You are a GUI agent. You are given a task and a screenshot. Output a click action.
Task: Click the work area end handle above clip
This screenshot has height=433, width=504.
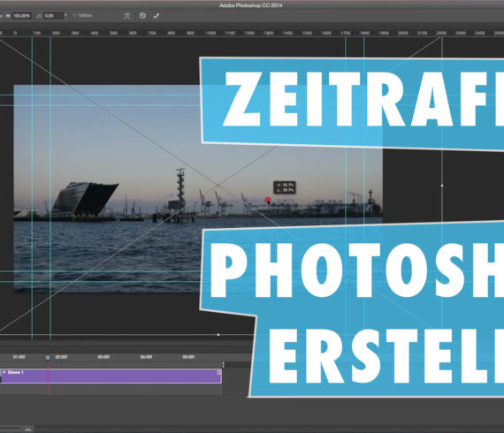224,364
